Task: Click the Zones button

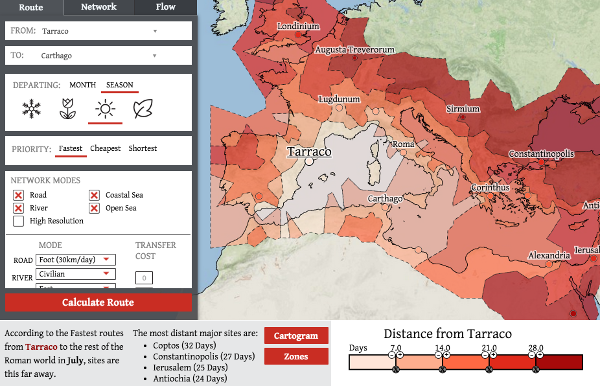Action: (x=296, y=357)
